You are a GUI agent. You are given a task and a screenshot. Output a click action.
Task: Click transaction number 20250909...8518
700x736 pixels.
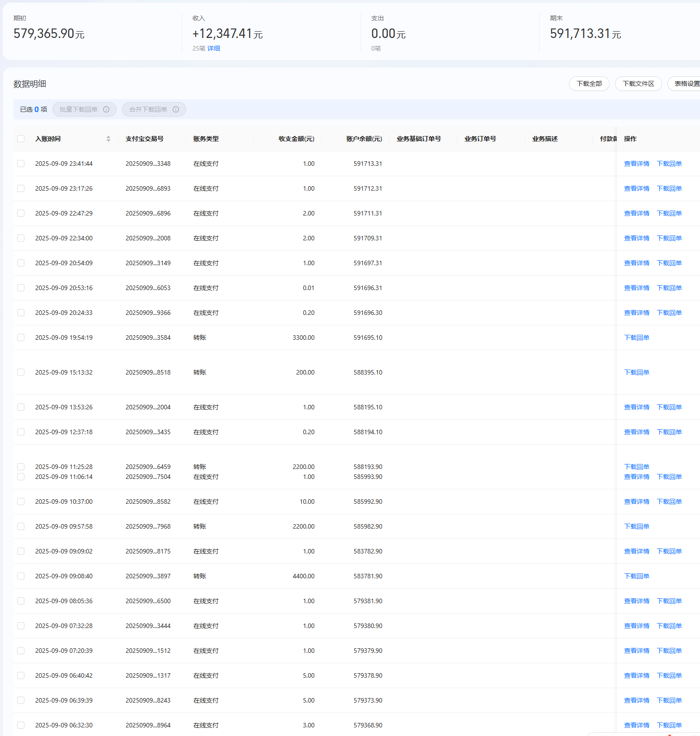click(x=148, y=372)
